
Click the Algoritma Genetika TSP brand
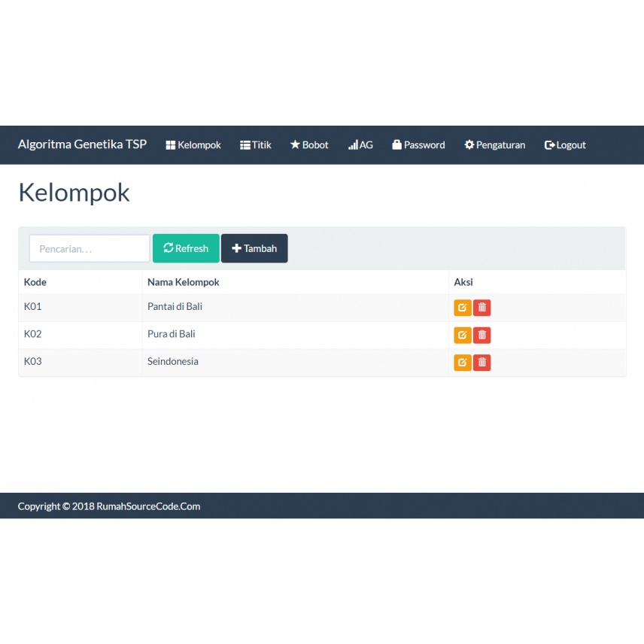[82, 144]
